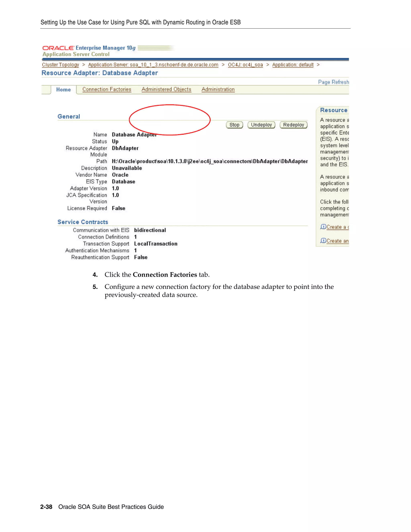Open the Connection Factories tab
This screenshot has width=411, height=532.
coord(107,89)
